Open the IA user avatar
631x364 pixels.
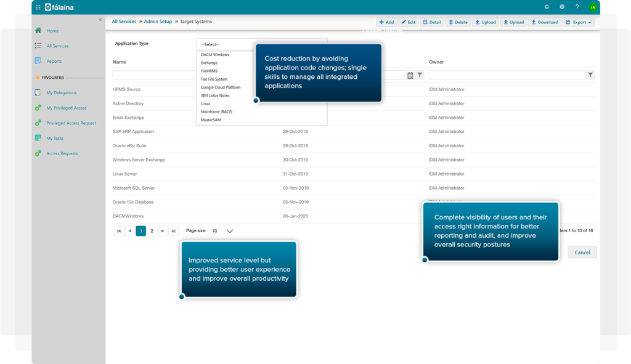[593, 7]
